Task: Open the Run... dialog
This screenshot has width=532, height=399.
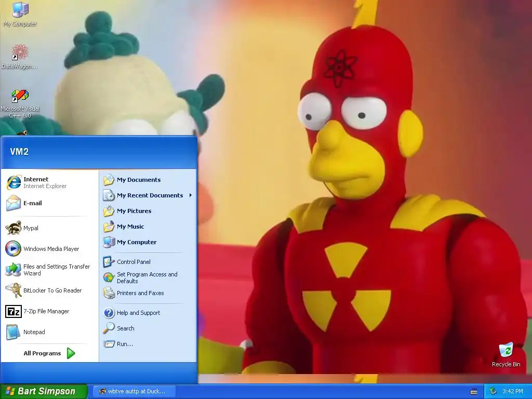Action: click(x=148, y=344)
